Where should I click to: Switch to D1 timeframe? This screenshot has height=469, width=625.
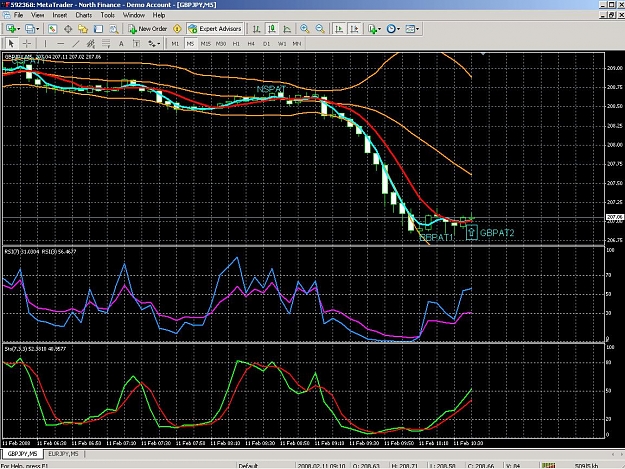266,43
